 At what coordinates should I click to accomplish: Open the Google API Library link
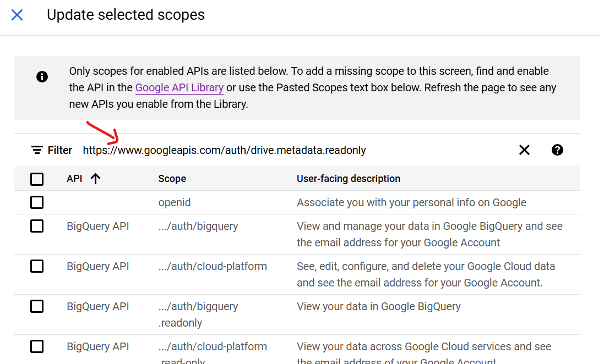click(179, 87)
